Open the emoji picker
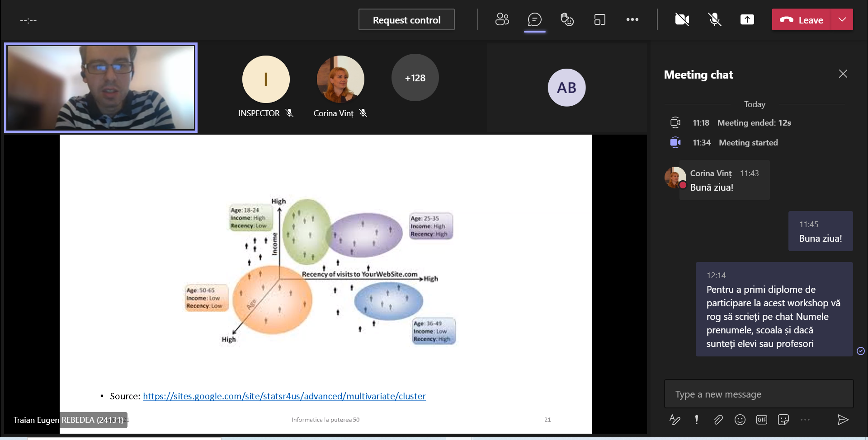This screenshot has width=868, height=440. [x=740, y=420]
